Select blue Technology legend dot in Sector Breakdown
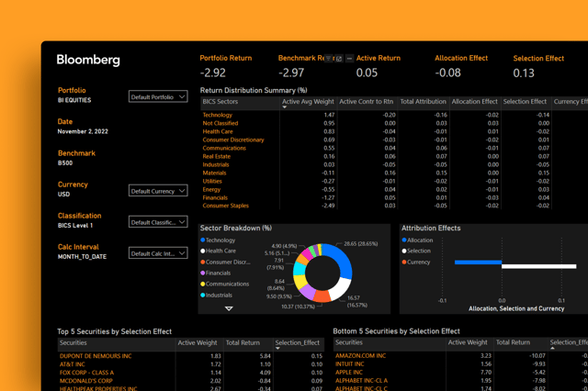The image size is (588, 391). [203, 240]
